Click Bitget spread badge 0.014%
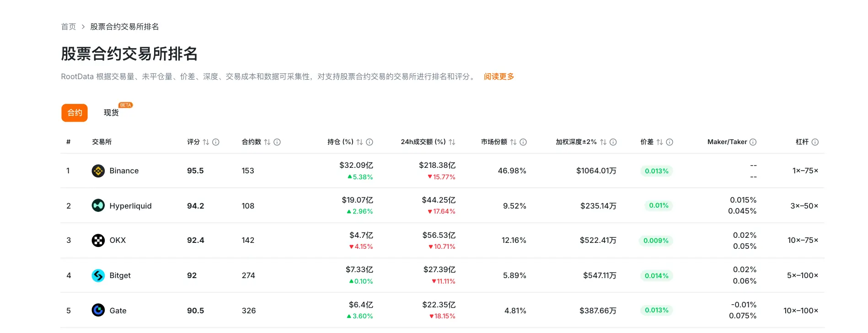Screen dimensions: 868x333 click(x=657, y=276)
